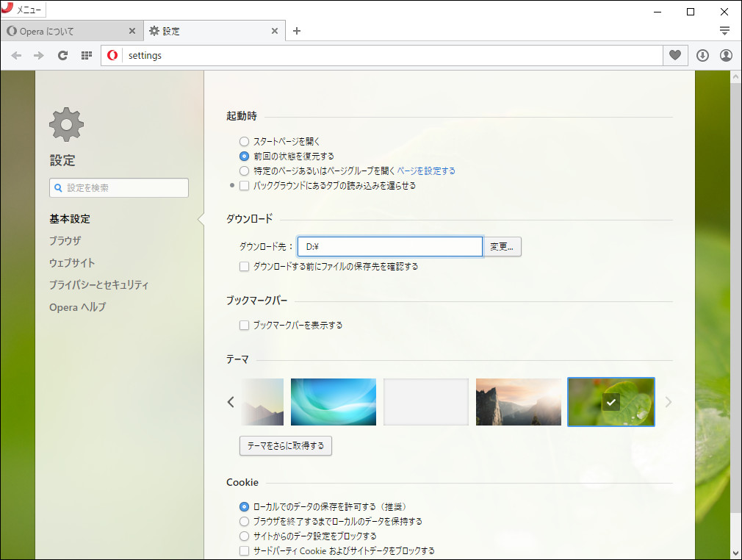The height and width of the screenshot is (560, 742).
Task: Click the heart bookmark icon
Action: click(x=674, y=55)
